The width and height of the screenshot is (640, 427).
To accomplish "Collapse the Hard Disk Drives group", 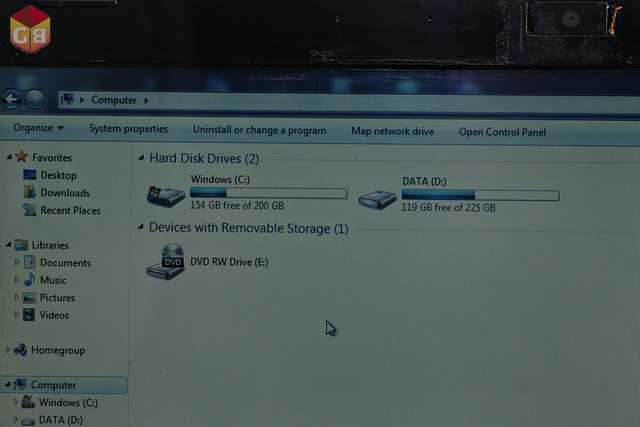I will pyautogui.click(x=141, y=157).
